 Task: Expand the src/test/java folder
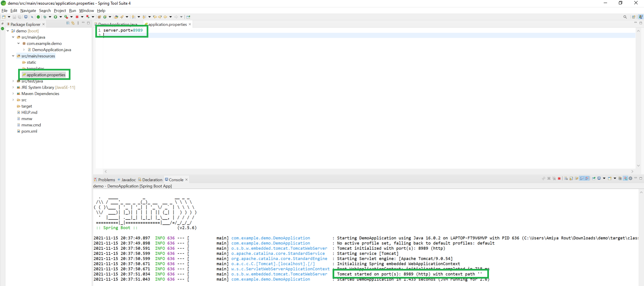[13, 81]
